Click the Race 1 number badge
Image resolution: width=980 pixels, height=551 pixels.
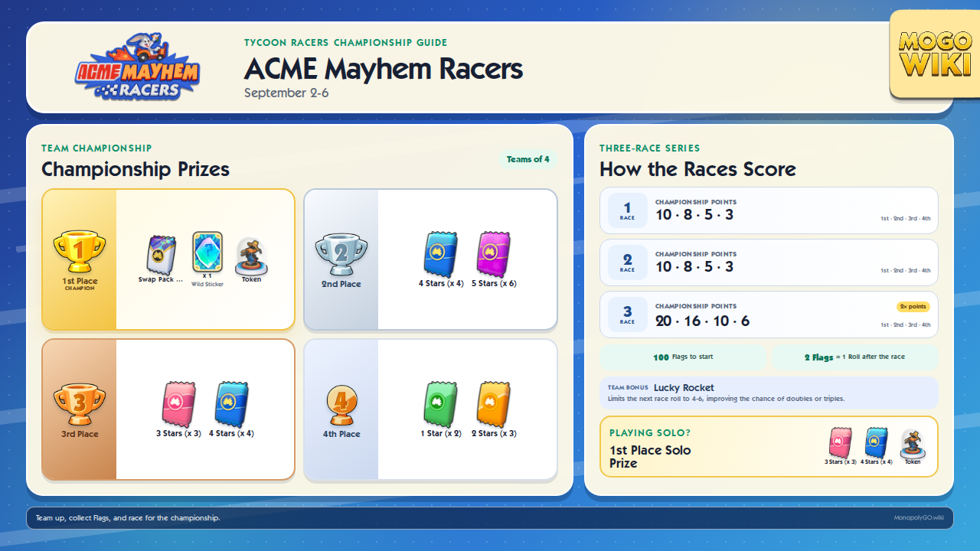click(627, 210)
